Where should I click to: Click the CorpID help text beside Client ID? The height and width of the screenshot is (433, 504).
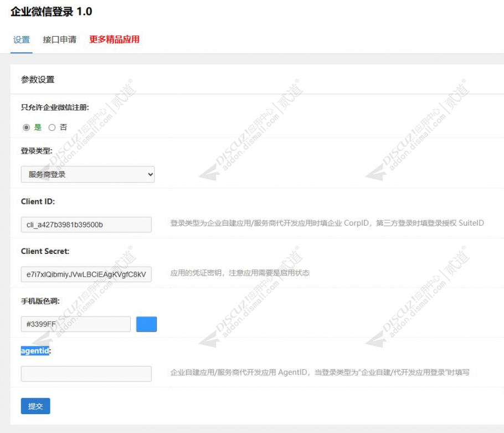coord(327,223)
